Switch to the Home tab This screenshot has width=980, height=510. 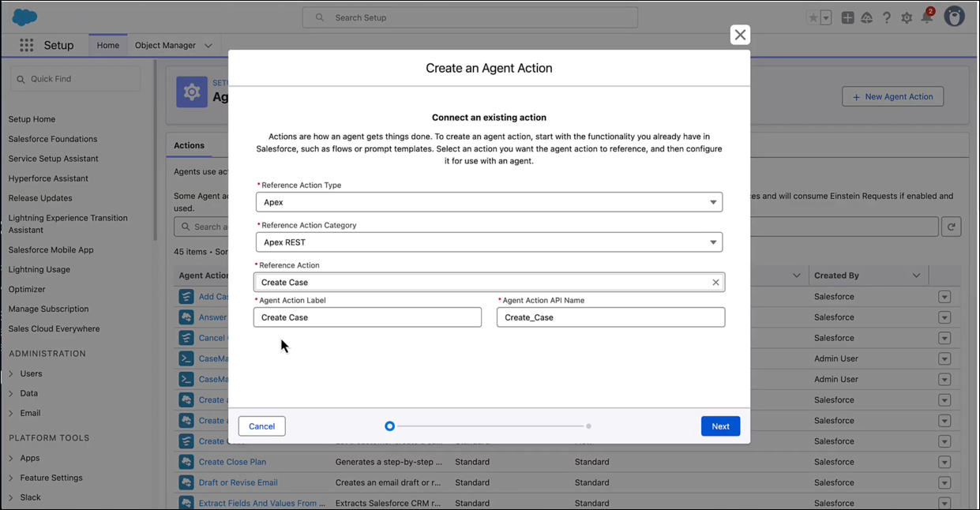click(x=108, y=46)
